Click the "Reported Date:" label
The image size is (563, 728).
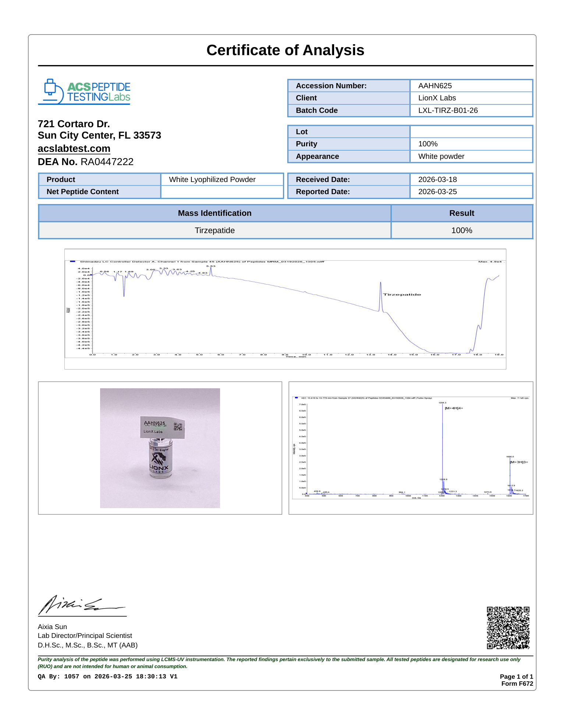pyautogui.click(x=323, y=192)
